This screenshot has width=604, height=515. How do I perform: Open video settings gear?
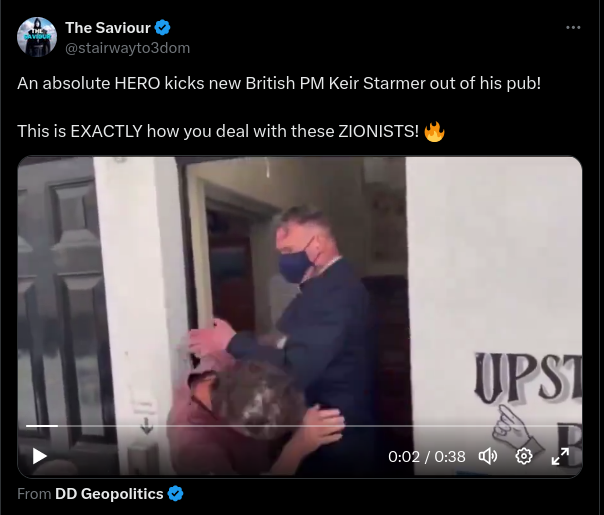[524, 456]
